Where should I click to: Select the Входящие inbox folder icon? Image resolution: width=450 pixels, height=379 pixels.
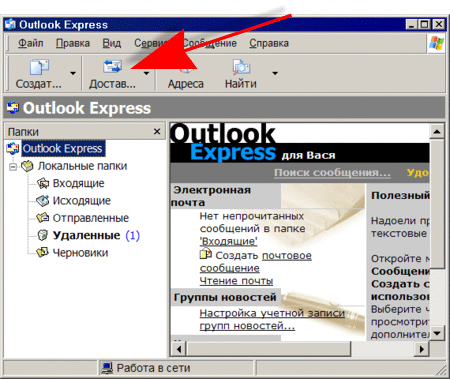point(43,183)
